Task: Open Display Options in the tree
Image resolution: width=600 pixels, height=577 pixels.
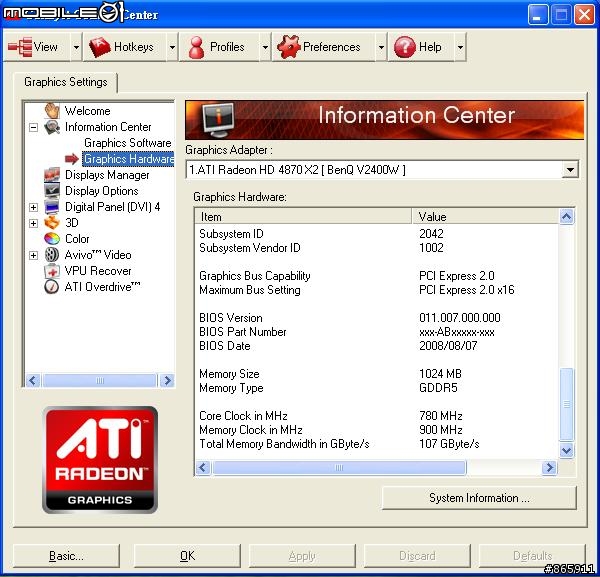Action: (x=102, y=191)
